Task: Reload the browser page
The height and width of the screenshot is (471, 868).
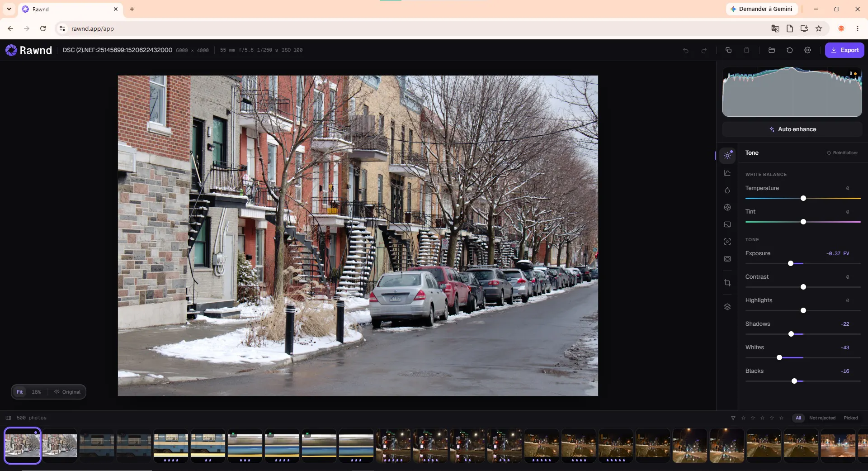Action: click(x=43, y=29)
